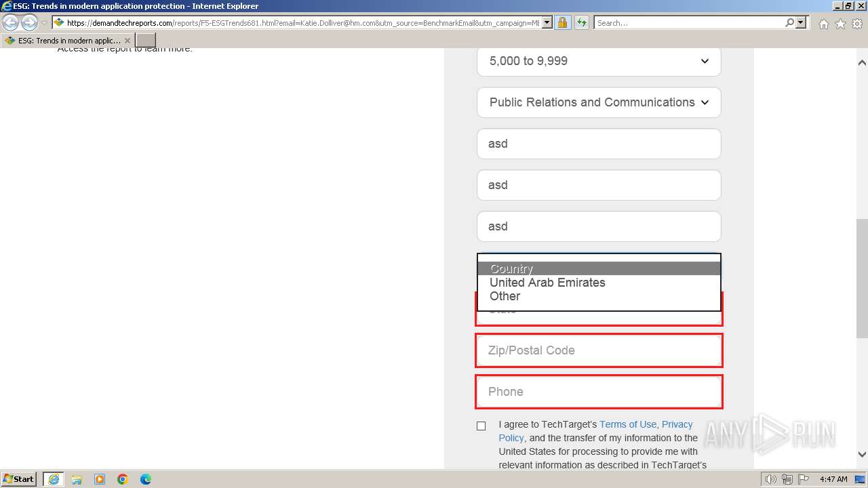This screenshot has width=868, height=488.
Task: Click the third asd text field
Action: pos(599,226)
